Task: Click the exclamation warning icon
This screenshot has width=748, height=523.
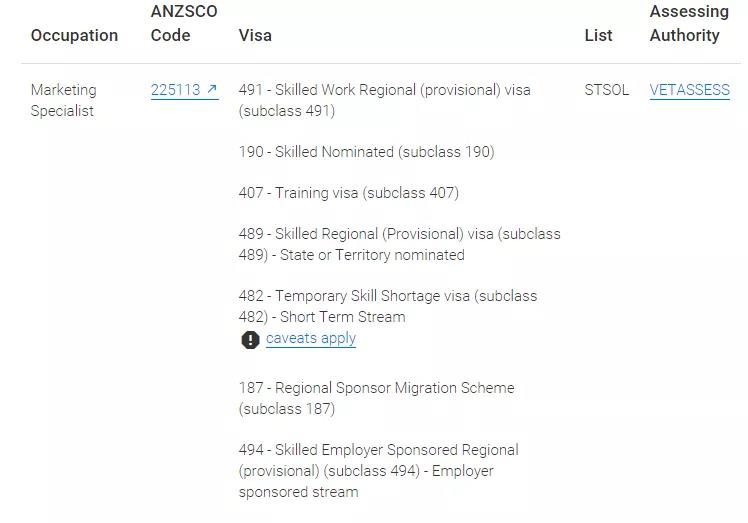Action: click(250, 340)
